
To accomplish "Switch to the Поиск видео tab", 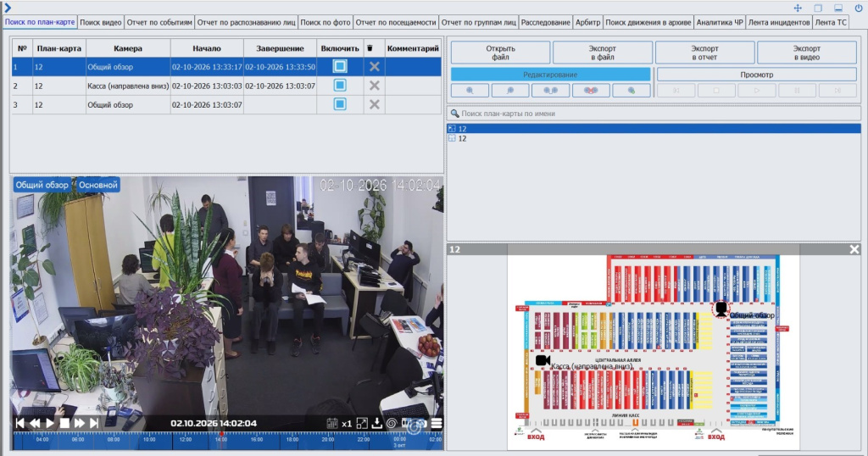I will tap(101, 22).
